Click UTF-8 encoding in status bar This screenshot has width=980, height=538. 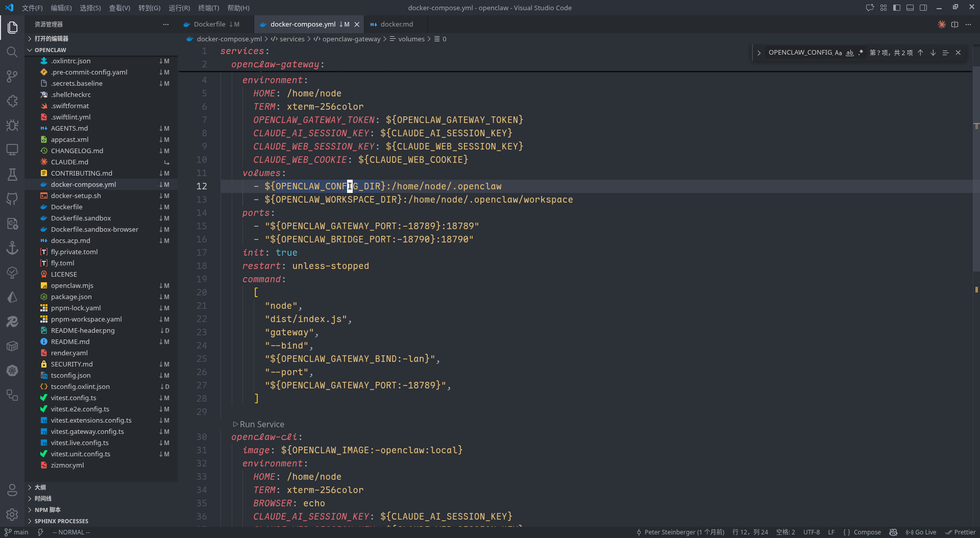(812, 532)
